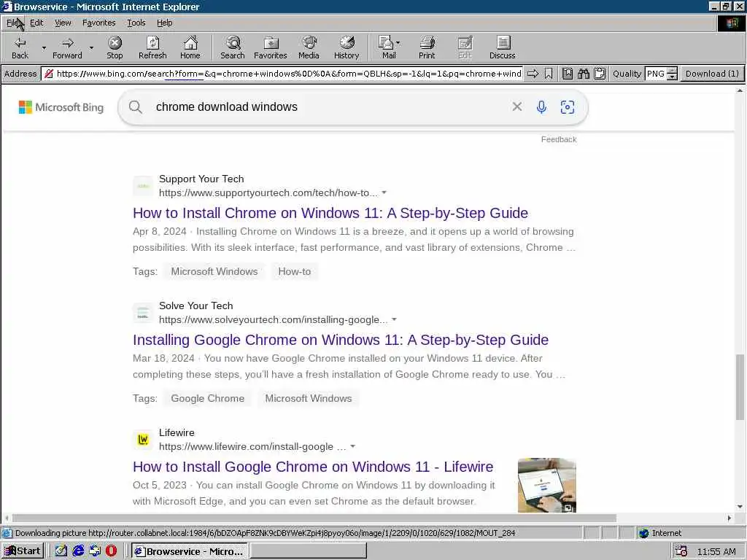Open 'How to Install Chrome on Windows 11' result

330,213
